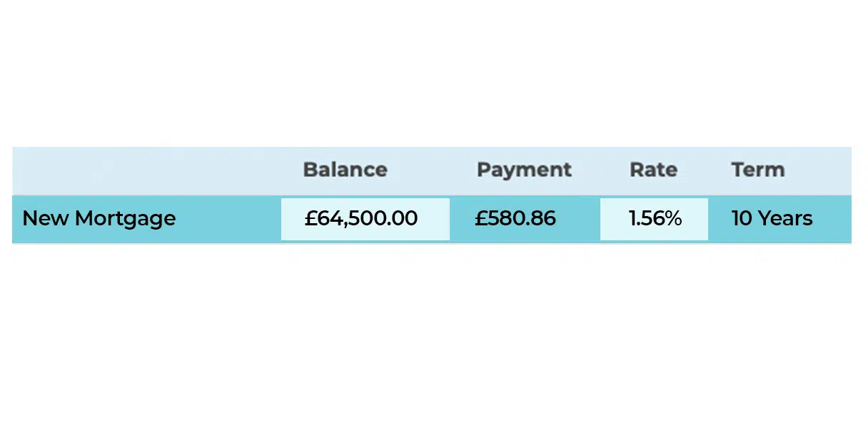Click the New Mortgage row label

tap(99, 218)
